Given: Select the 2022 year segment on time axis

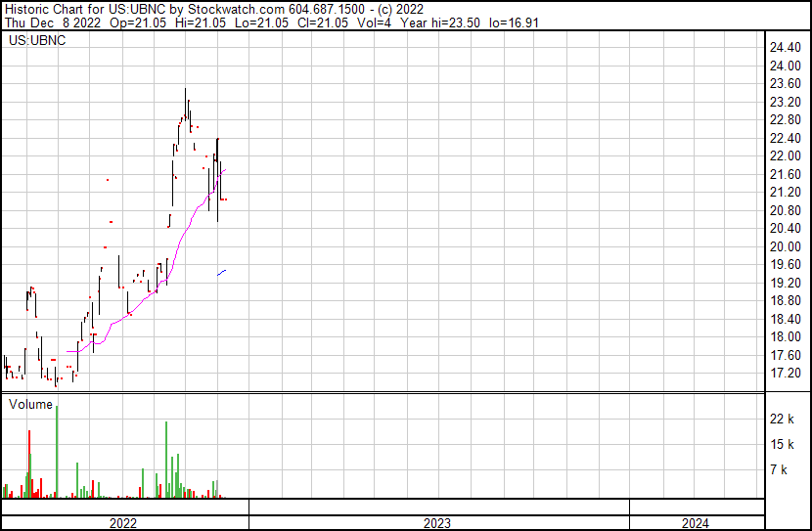Looking at the screenshot, I should point(125,522).
